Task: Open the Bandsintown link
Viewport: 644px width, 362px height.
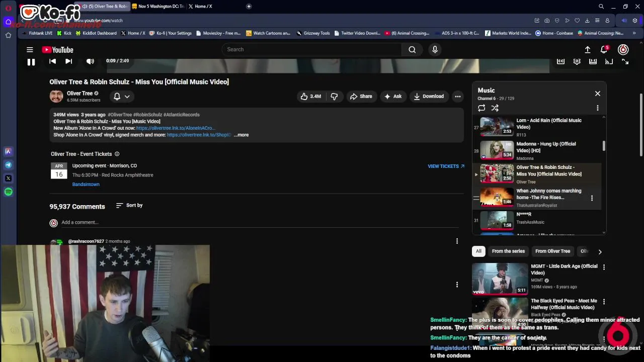Action: coord(86,184)
